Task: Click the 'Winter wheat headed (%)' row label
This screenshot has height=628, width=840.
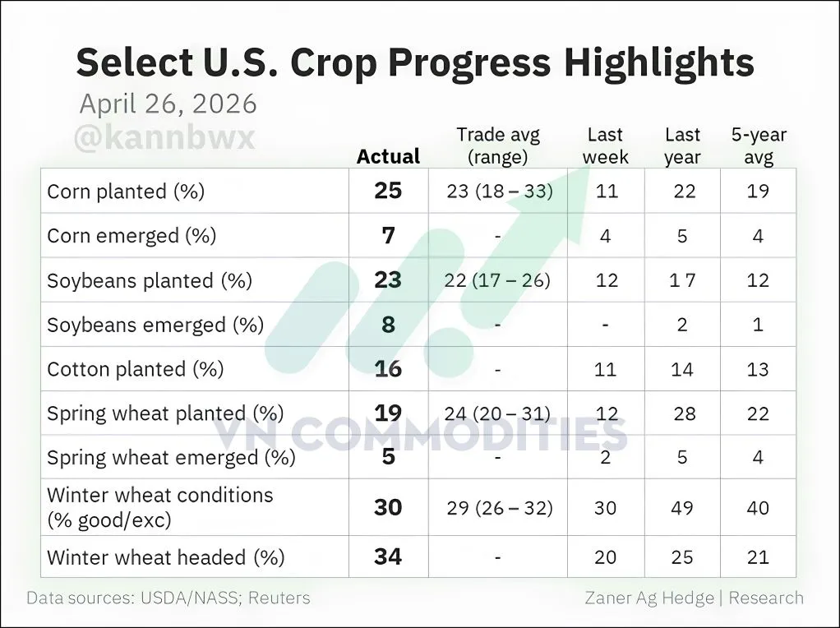Action: (166, 557)
